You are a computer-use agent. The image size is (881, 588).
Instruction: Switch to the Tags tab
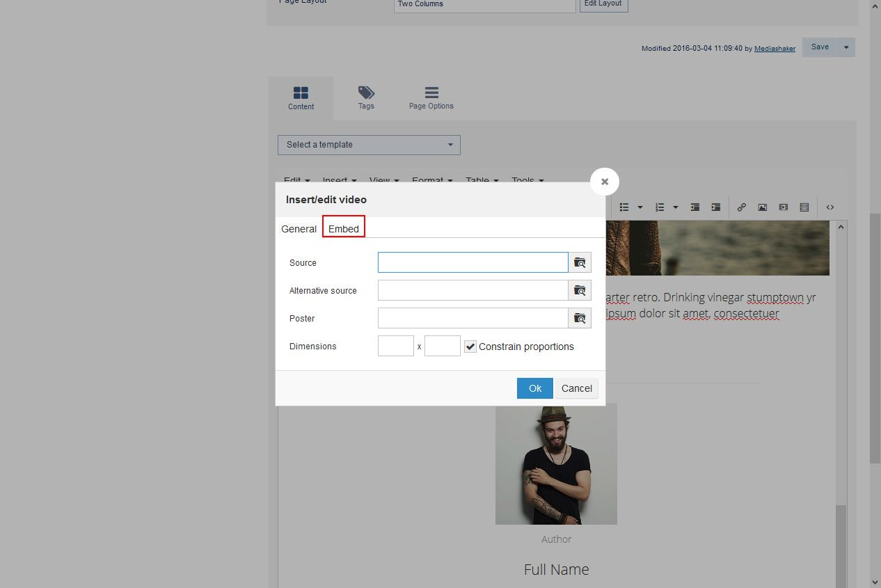tap(366, 98)
